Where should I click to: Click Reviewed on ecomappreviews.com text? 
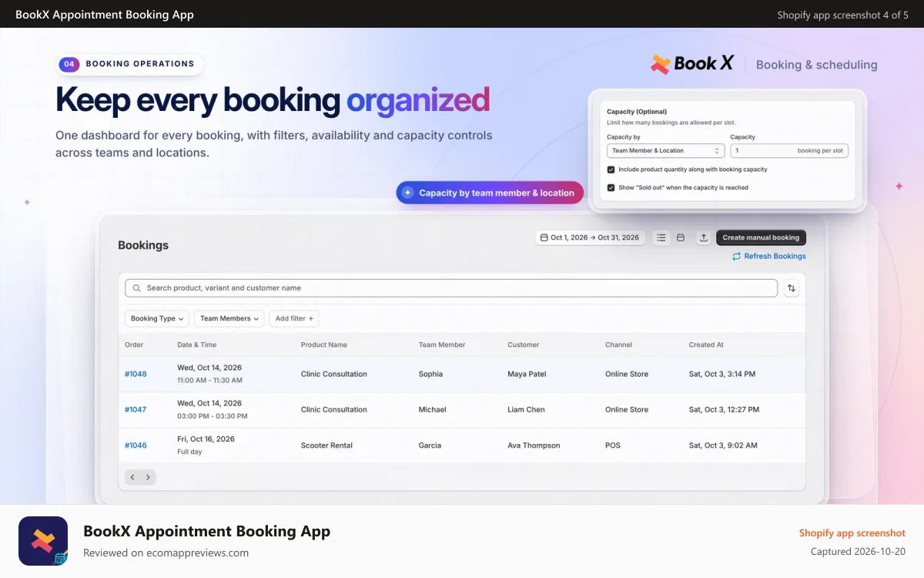coord(166,553)
